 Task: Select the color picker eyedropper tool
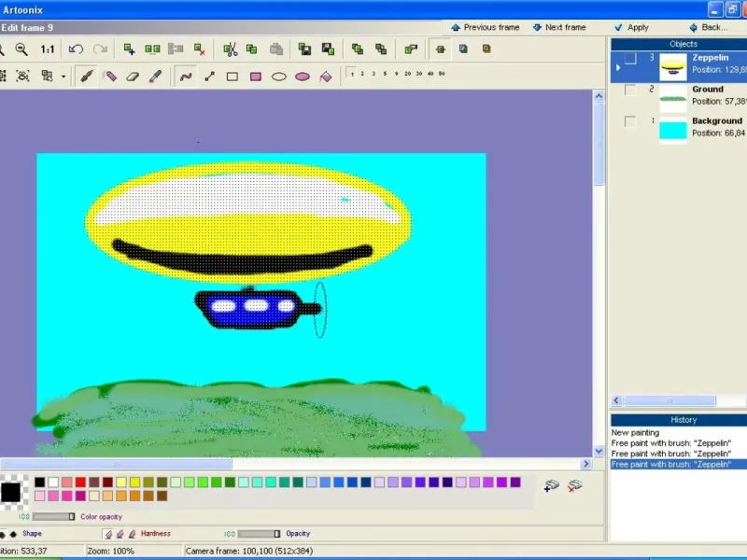point(155,77)
